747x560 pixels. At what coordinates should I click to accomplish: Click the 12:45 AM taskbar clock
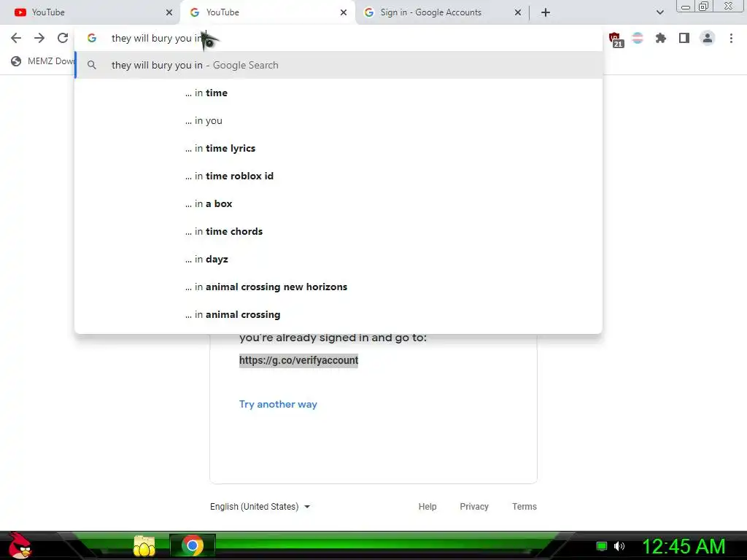coord(684,546)
